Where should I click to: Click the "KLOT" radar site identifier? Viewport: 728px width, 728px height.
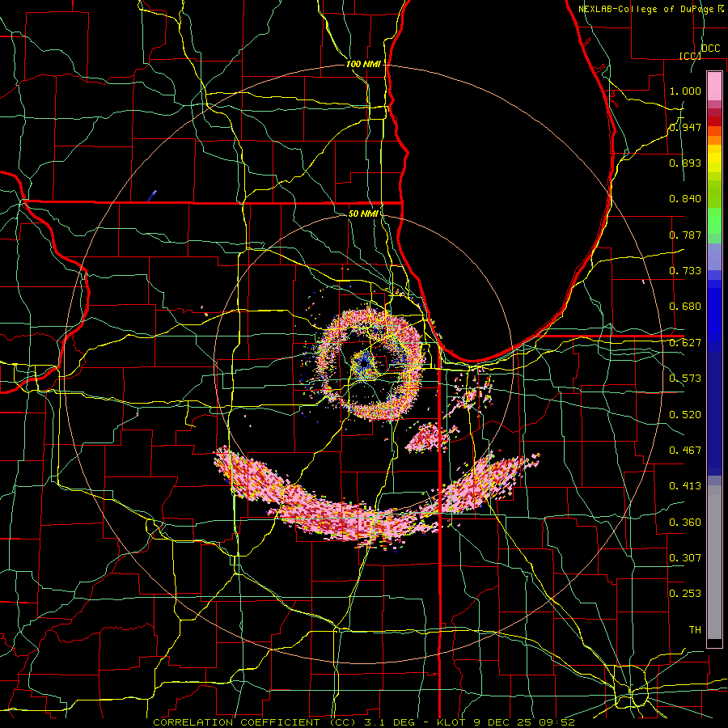[451, 722]
